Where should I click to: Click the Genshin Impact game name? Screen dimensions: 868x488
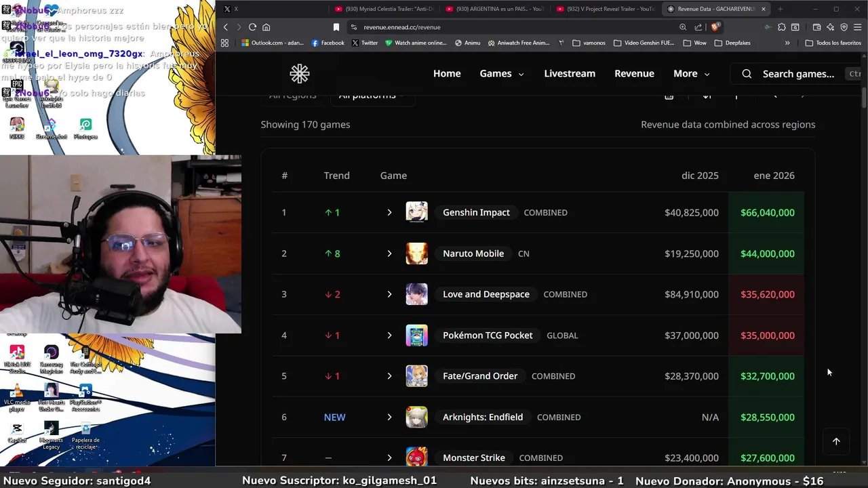[x=476, y=212]
